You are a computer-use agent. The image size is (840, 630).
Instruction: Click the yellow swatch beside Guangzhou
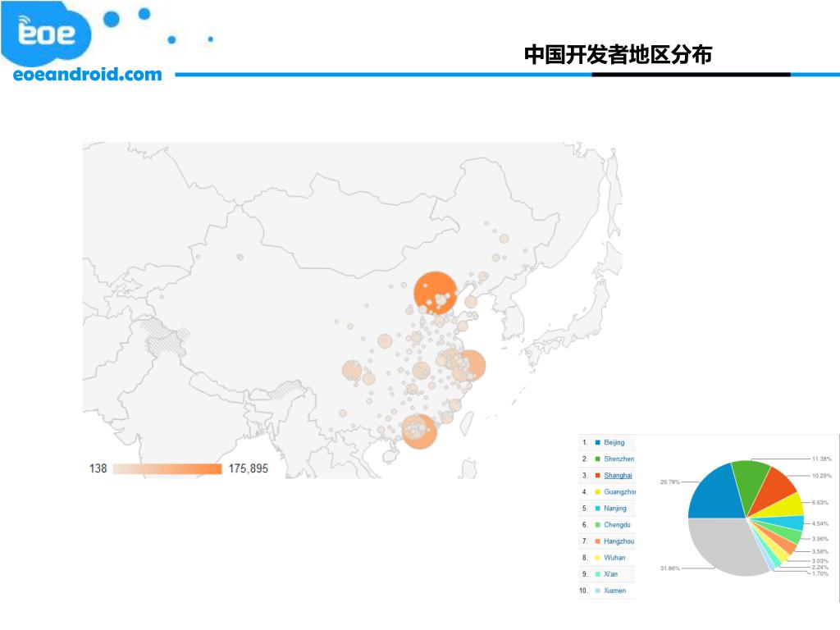[x=597, y=492]
